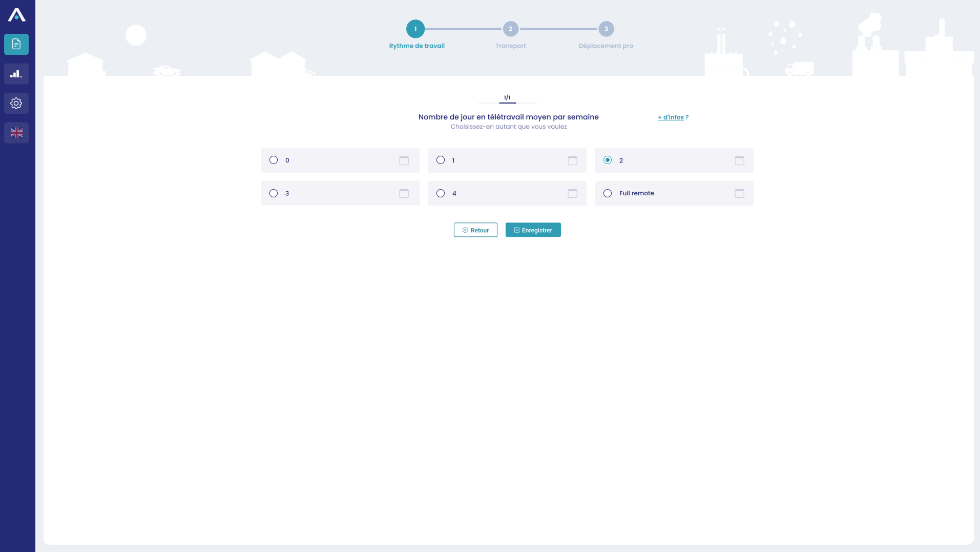Open the settings gear in sidebar
980x552 pixels.
click(x=16, y=104)
